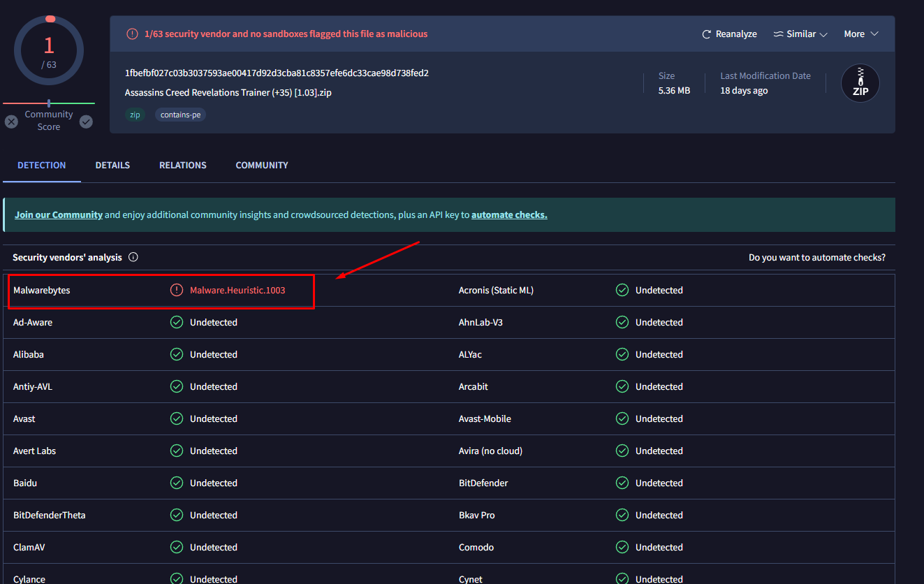Switch to the DETECTION tab

[x=42, y=166]
